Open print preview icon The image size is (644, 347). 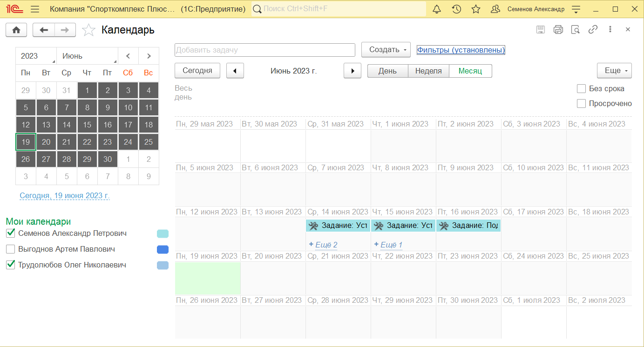pyautogui.click(x=576, y=29)
